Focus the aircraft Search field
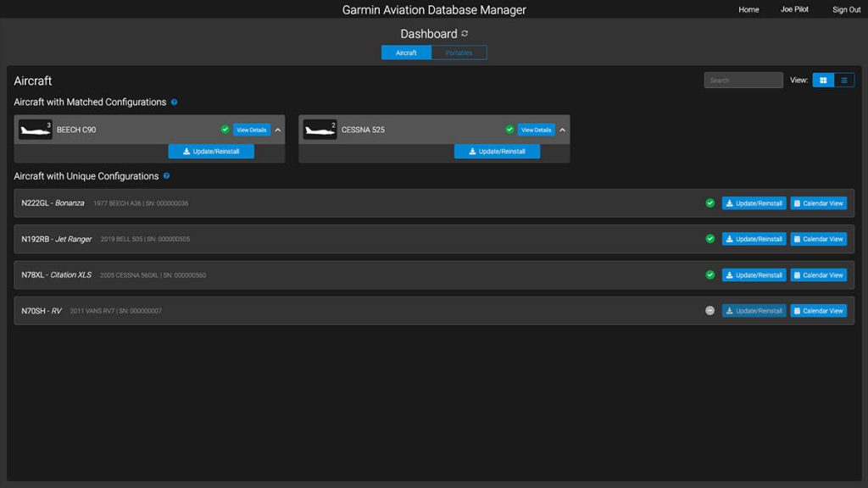This screenshot has width=868, height=488. 743,80
